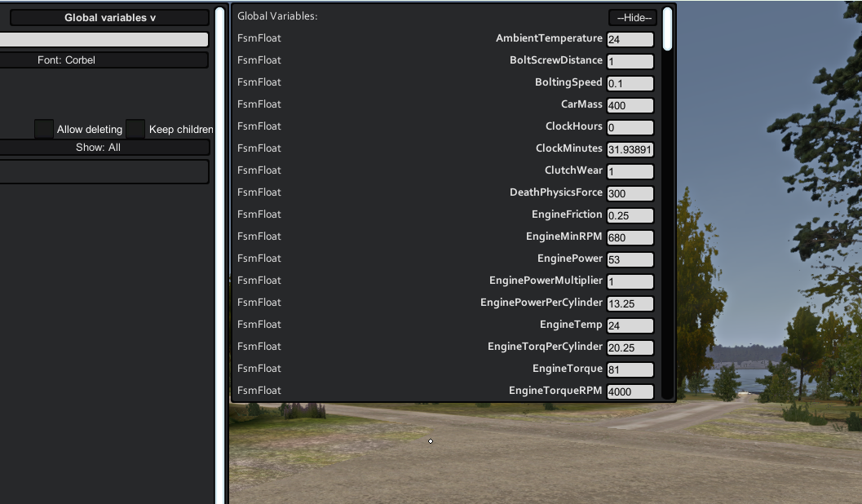Select the DeathPhysicsForce variable label
The width and height of the screenshot is (862, 504).
click(x=556, y=192)
